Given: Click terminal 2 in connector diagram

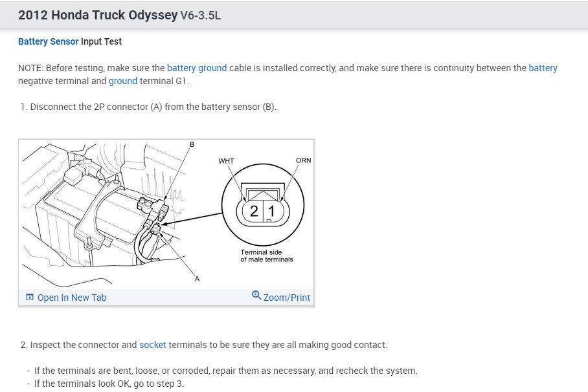Looking at the screenshot, I should [254, 211].
